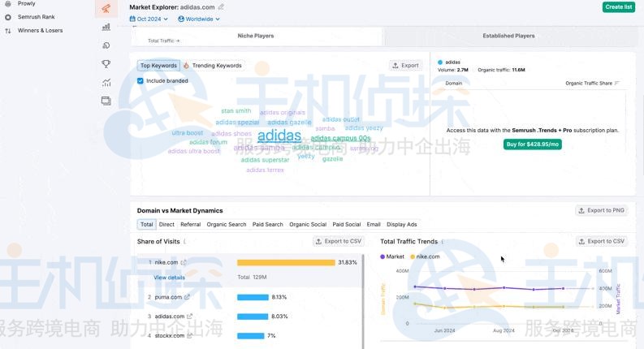Open nike.com external link icon
Image resolution: width=644 pixels, height=349 pixels.
(184, 262)
